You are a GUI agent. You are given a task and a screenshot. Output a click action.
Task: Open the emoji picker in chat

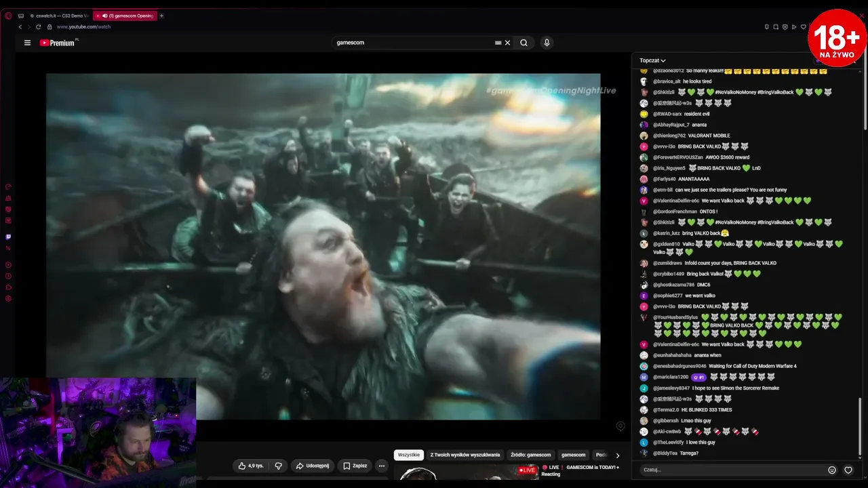[832, 470]
